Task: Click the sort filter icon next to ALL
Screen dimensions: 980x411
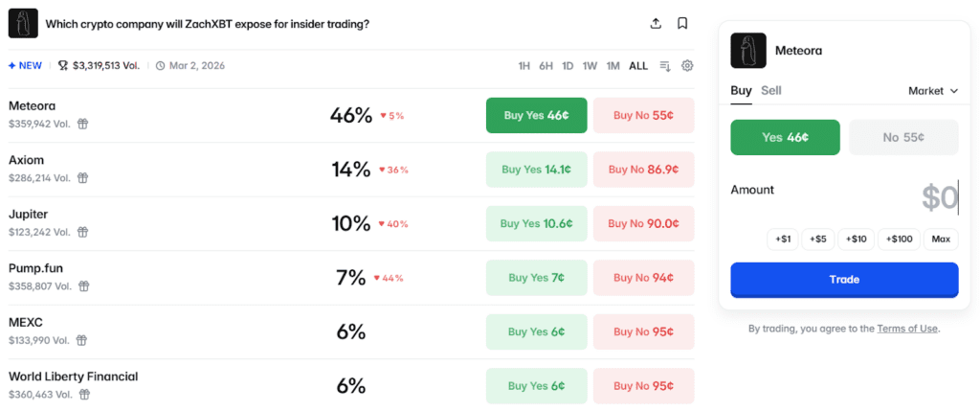Action: (665, 66)
